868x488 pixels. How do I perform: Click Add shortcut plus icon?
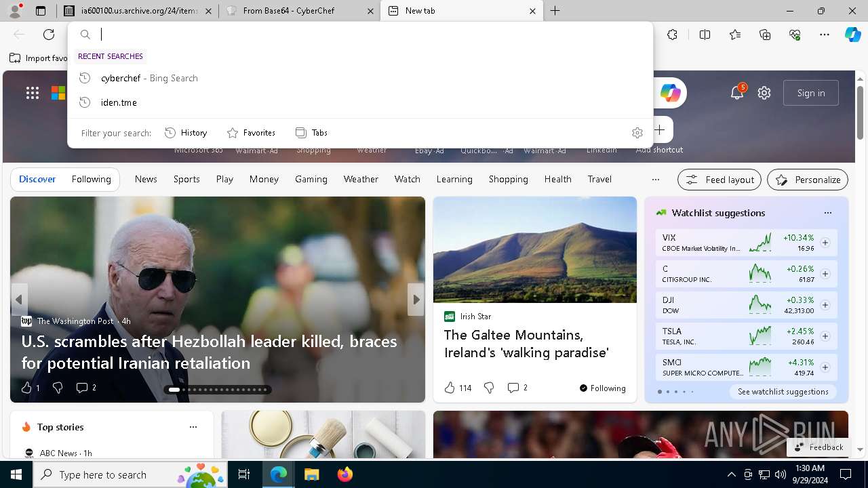pyautogui.click(x=659, y=129)
